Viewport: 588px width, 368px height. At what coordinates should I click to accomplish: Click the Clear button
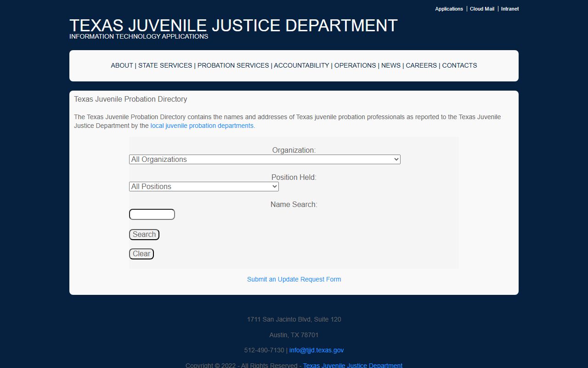click(x=141, y=254)
